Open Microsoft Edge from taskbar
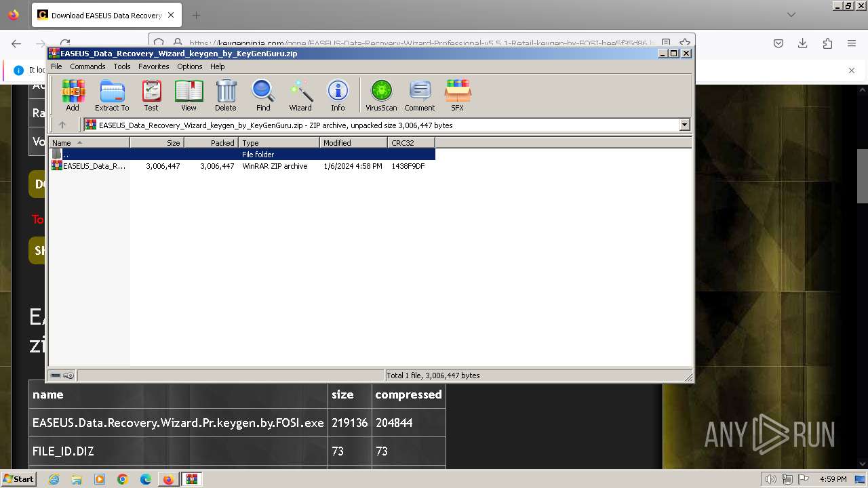Viewport: 868px width, 488px height. point(146,479)
